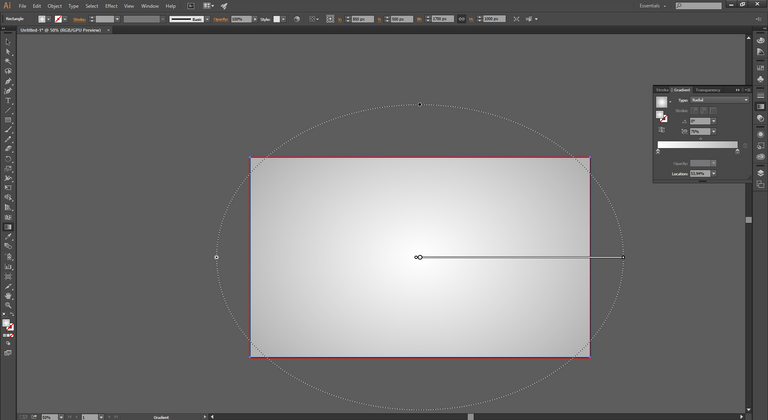Select the Untitled-1 document tab
768x420 pixels.
pyautogui.click(x=61, y=30)
